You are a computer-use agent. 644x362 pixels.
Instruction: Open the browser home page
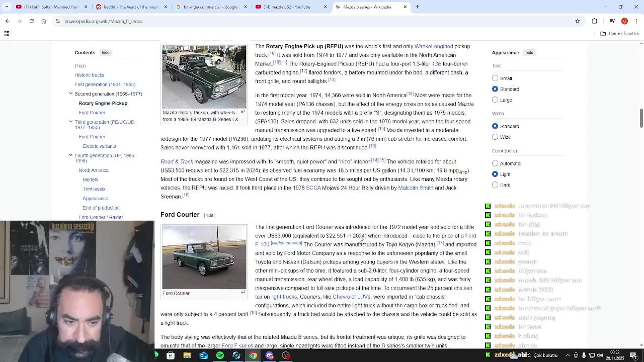(43, 21)
